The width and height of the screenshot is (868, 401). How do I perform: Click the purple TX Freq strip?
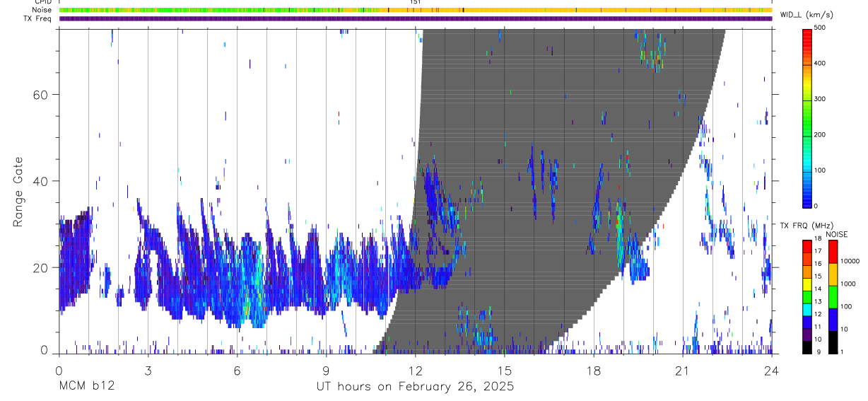click(x=416, y=18)
